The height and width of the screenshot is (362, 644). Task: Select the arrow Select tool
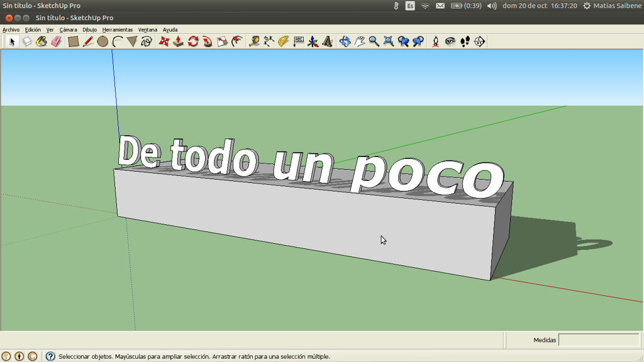(12, 41)
